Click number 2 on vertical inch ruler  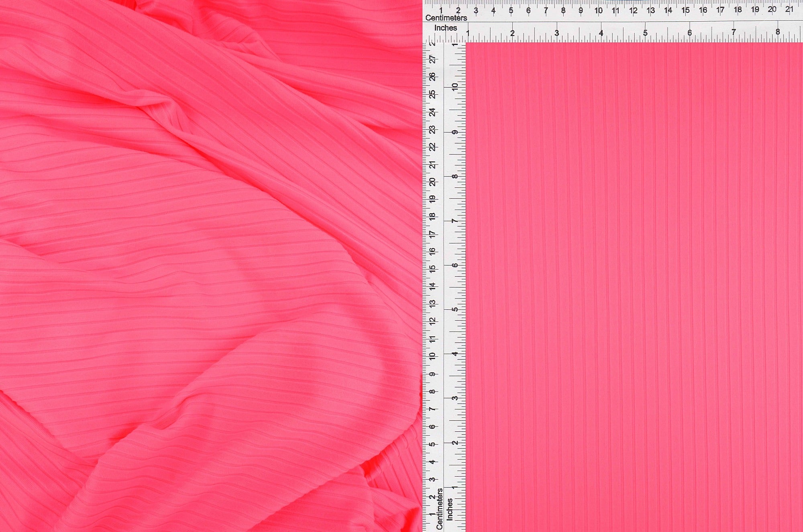(x=454, y=443)
